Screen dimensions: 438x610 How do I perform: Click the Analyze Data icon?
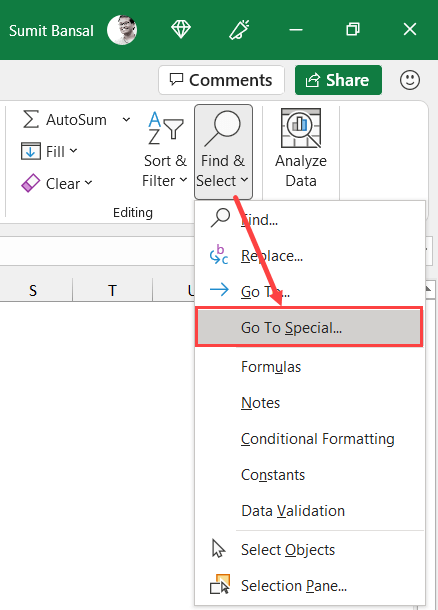[301, 128]
